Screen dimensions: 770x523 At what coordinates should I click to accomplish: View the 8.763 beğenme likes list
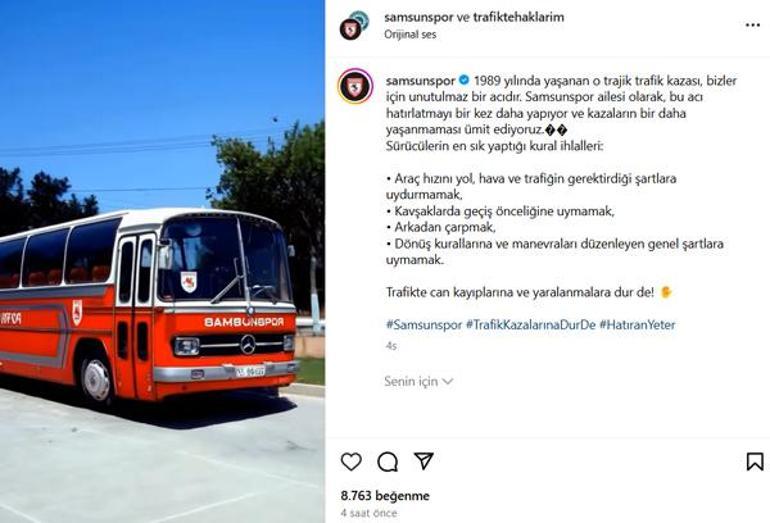pyautogui.click(x=385, y=495)
